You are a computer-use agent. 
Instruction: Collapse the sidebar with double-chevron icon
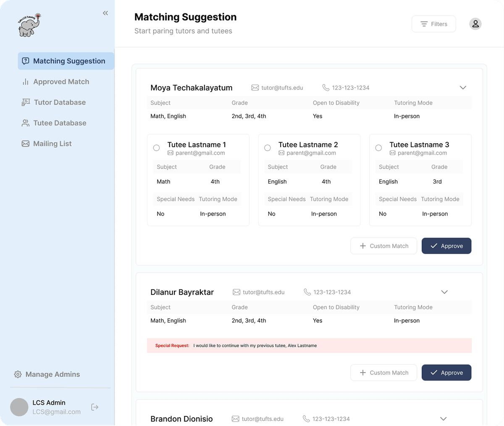point(105,13)
